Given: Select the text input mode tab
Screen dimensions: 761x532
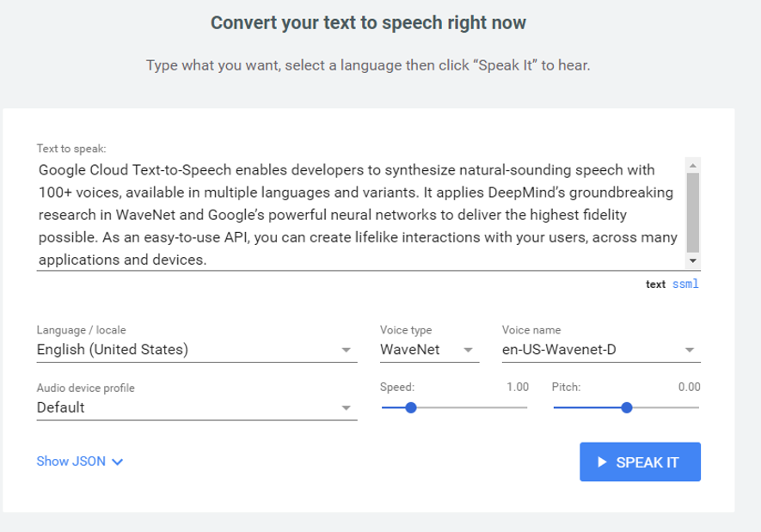Looking at the screenshot, I should (655, 284).
